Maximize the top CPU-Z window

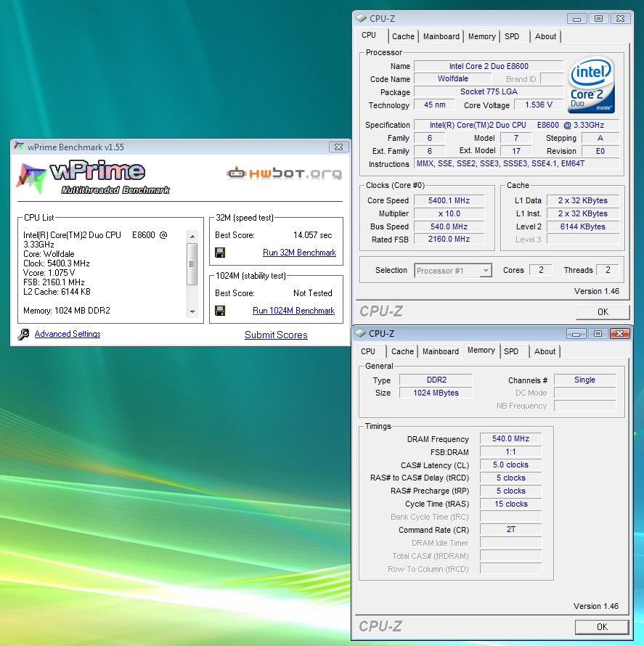click(x=599, y=19)
